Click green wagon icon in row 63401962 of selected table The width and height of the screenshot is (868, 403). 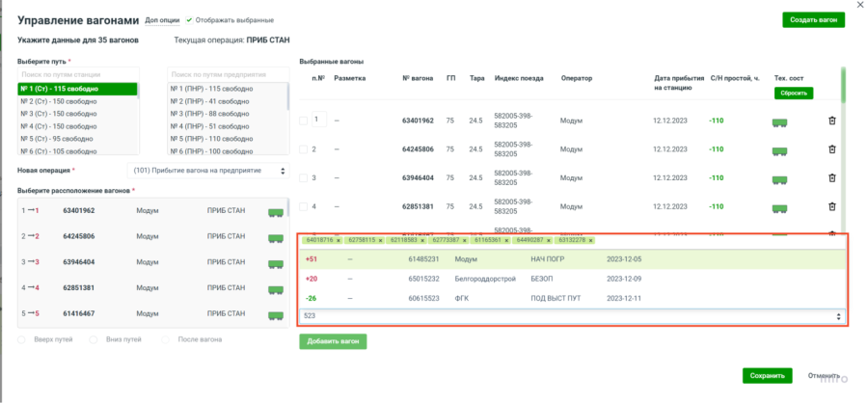pos(780,121)
